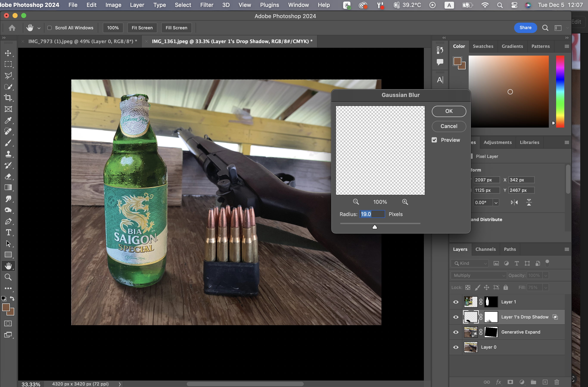588x387 pixels.
Task: Select the Eyedropper tool
Action: pyautogui.click(x=8, y=120)
